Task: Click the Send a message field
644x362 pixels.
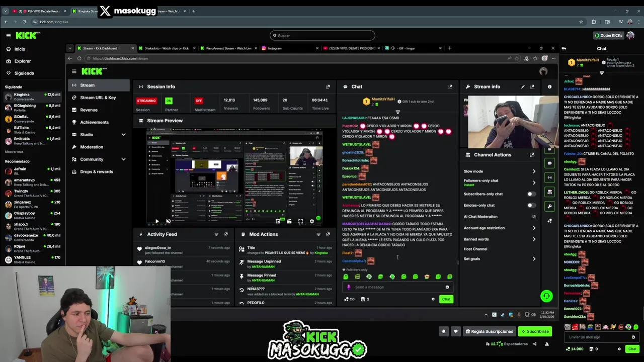Action: [x=397, y=287]
